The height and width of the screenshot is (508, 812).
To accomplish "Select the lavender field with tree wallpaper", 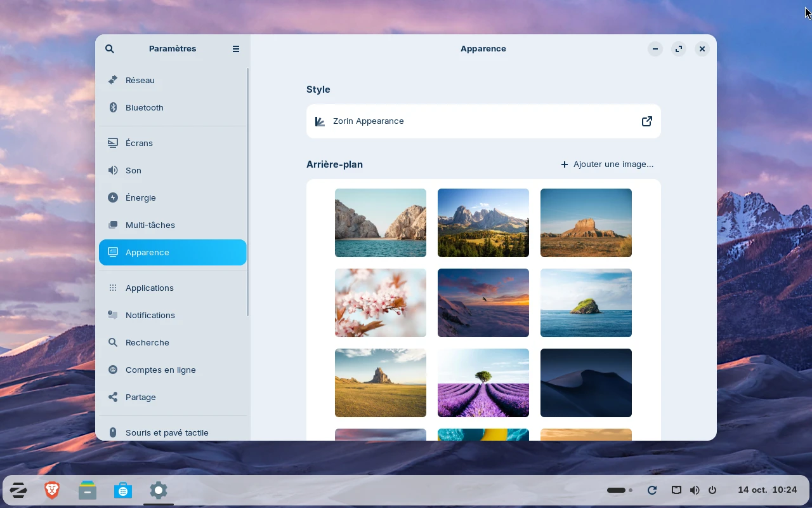I will 483,383.
